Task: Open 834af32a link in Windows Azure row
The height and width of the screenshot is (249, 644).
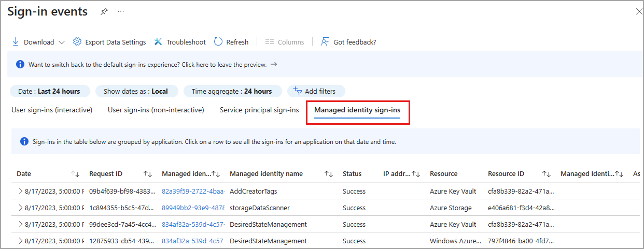Action: (193, 241)
